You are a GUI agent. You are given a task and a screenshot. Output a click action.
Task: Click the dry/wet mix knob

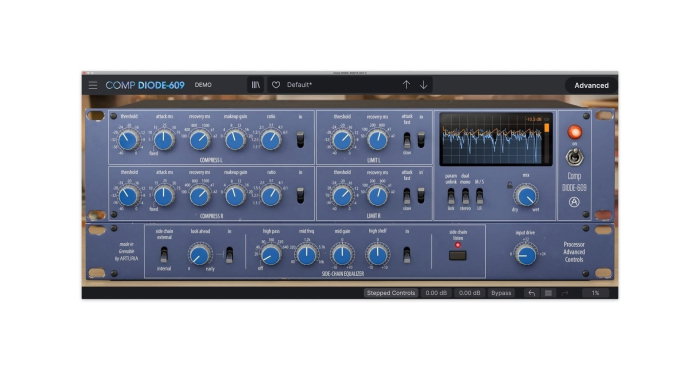526,196
